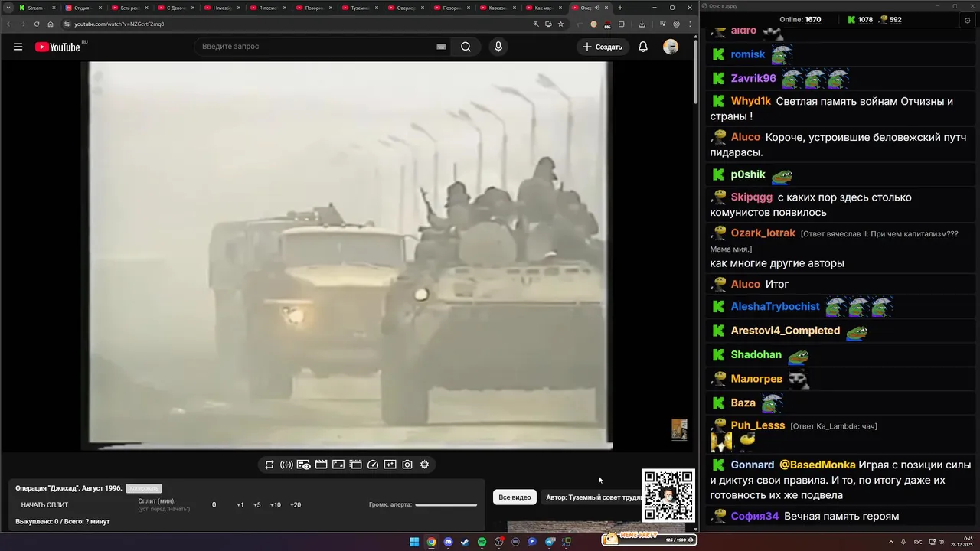This screenshot has height=551, width=980.
Task: Click the Chrome address bar URL
Action: click(x=119, y=24)
